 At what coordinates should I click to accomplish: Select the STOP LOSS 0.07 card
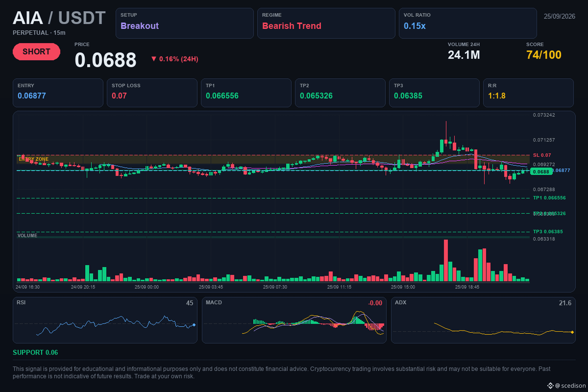[x=152, y=93]
